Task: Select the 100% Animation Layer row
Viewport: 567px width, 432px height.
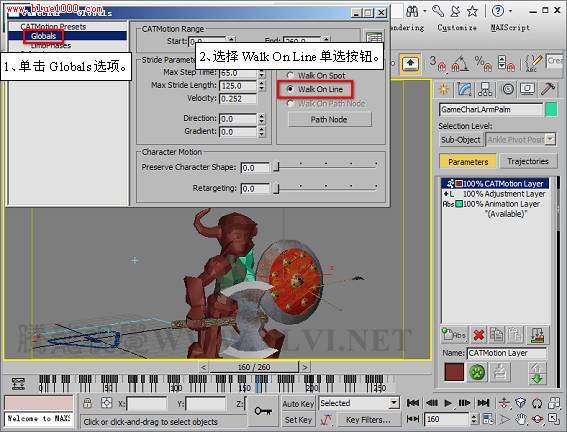Action: click(x=495, y=204)
